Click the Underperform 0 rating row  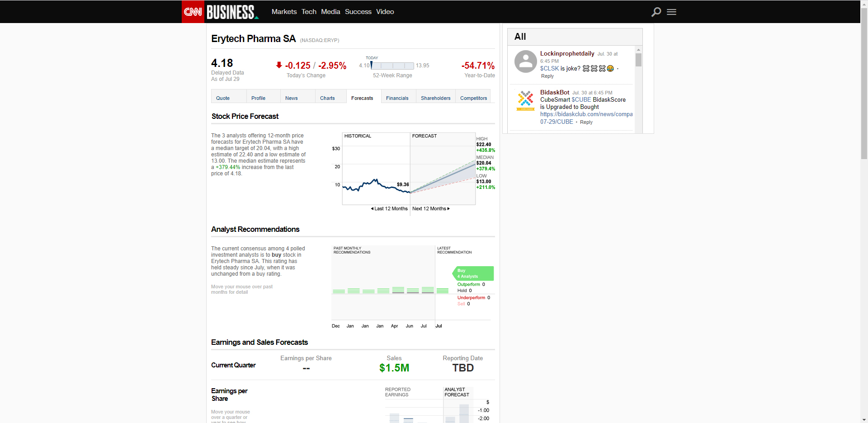474,298
